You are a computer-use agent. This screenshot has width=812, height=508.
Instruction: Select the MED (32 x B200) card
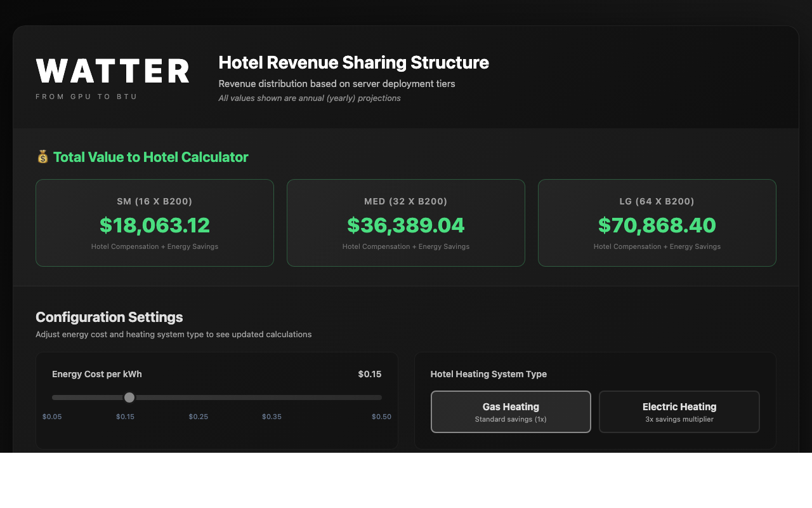[x=406, y=223]
